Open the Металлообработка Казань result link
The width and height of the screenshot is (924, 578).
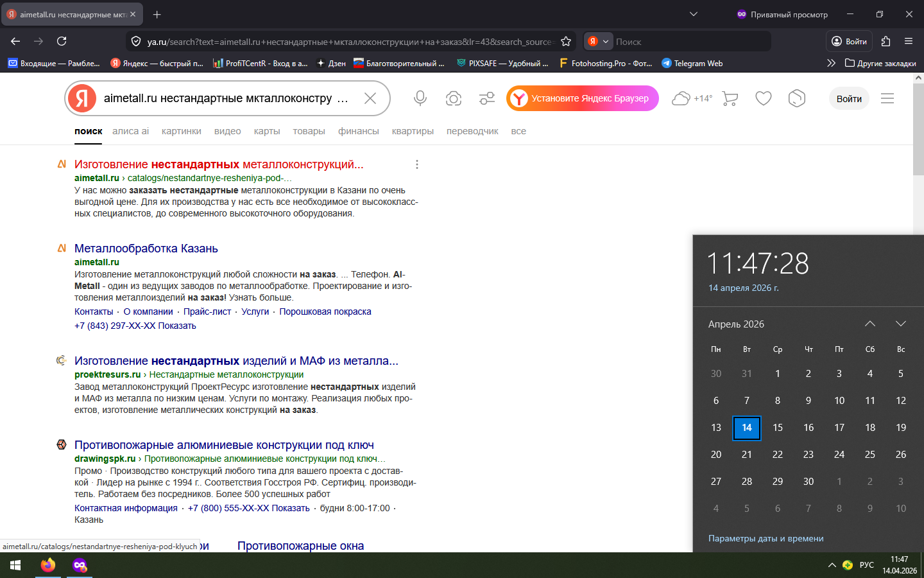pos(146,249)
